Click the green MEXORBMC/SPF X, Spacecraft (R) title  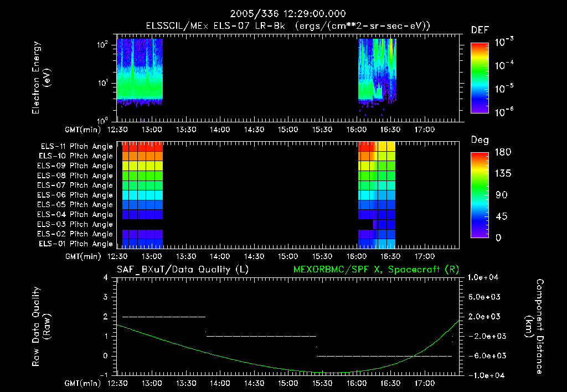tap(376, 270)
